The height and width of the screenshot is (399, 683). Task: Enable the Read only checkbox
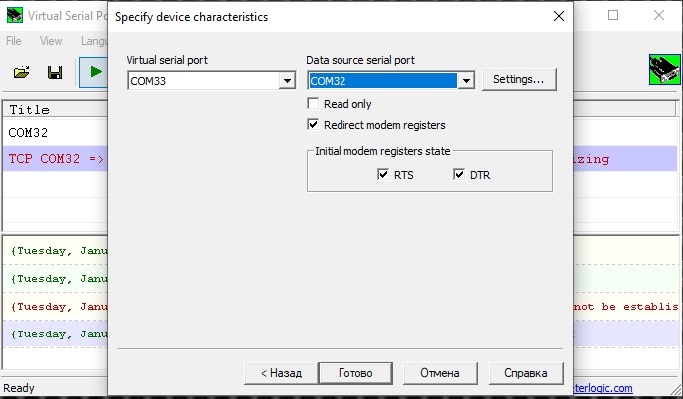pyautogui.click(x=313, y=104)
